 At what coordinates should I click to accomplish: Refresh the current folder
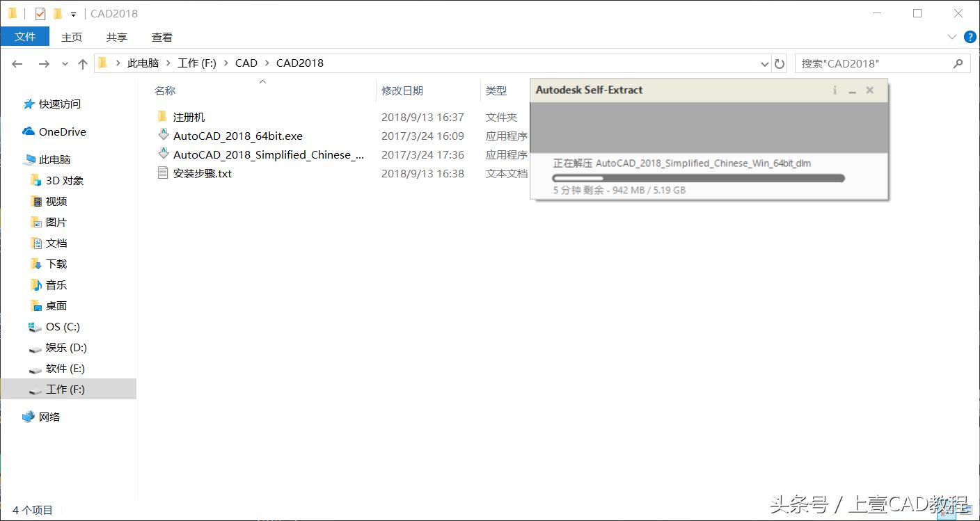[780, 63]
